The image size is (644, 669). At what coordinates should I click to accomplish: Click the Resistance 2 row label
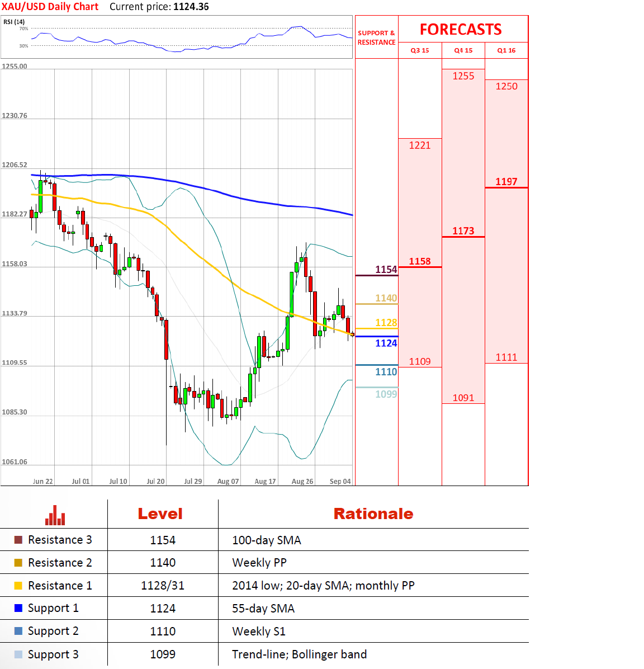pos(60,563)
